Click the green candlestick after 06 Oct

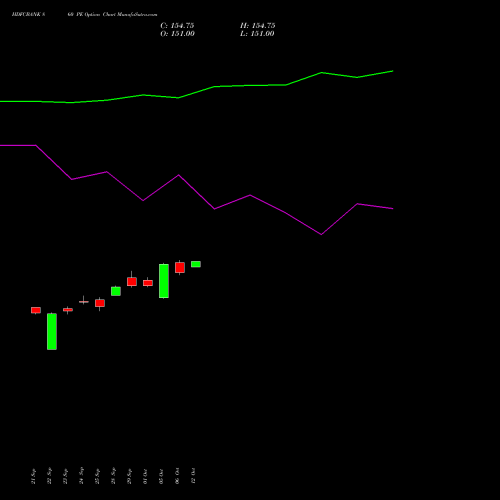pos(196,264)
